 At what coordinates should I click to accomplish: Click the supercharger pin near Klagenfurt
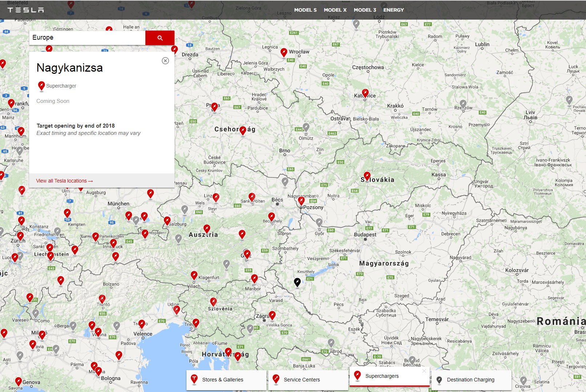(194, 275)
